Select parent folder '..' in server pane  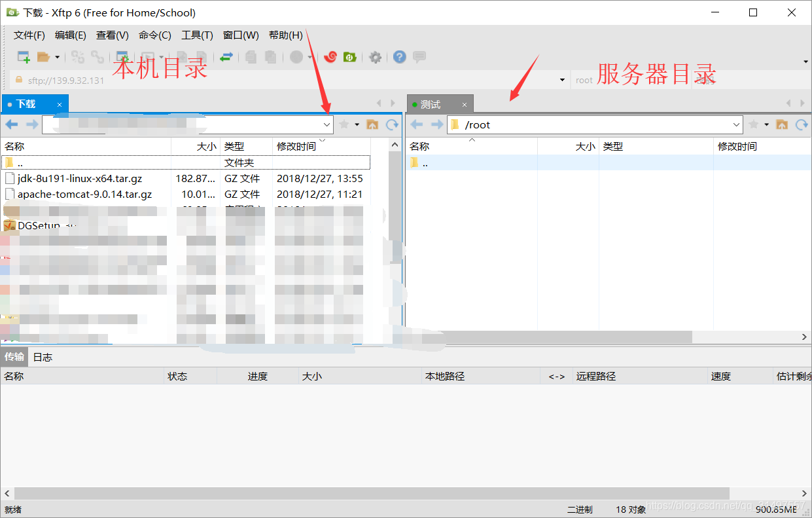(609, 162)
